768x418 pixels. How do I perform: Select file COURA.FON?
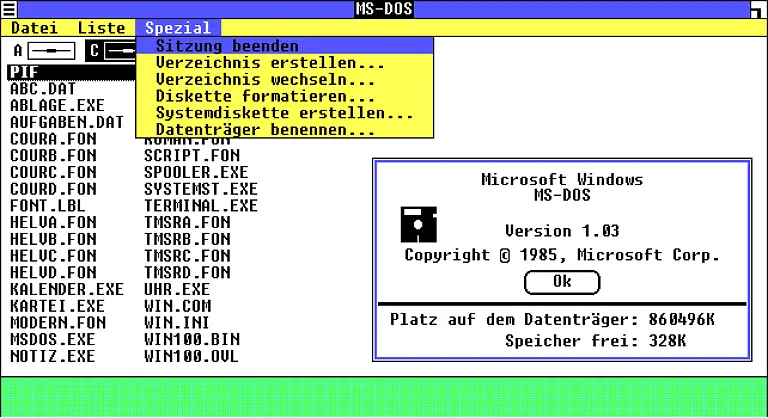[x=53, y=139]
